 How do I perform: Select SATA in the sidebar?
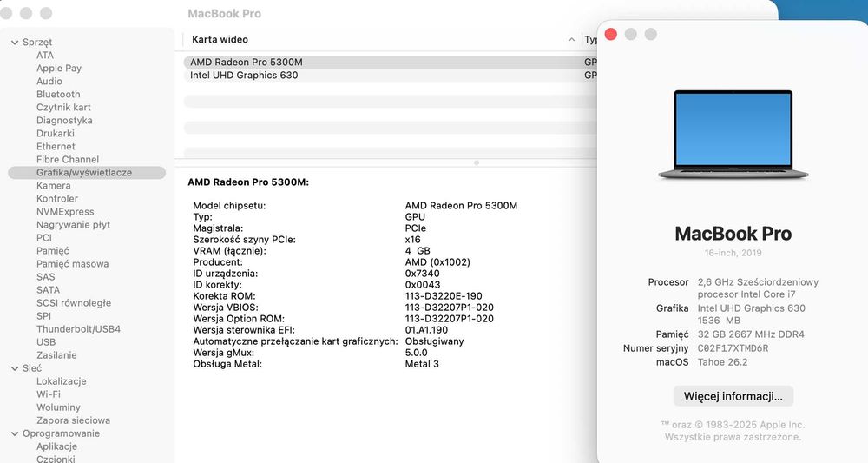point(48,289)
